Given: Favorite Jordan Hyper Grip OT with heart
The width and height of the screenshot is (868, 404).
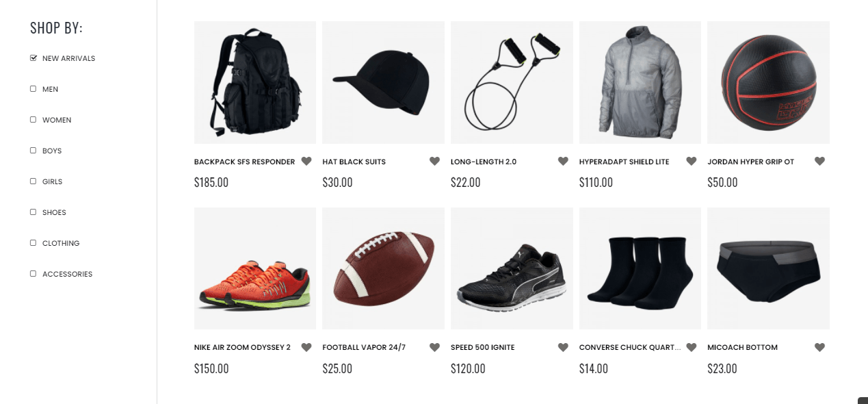Looking at the screenshot, I should pos(819,162).
